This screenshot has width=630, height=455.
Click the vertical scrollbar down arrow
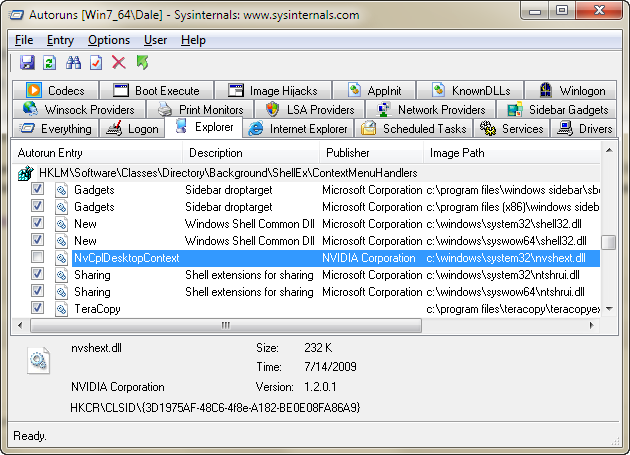[609, 310]
